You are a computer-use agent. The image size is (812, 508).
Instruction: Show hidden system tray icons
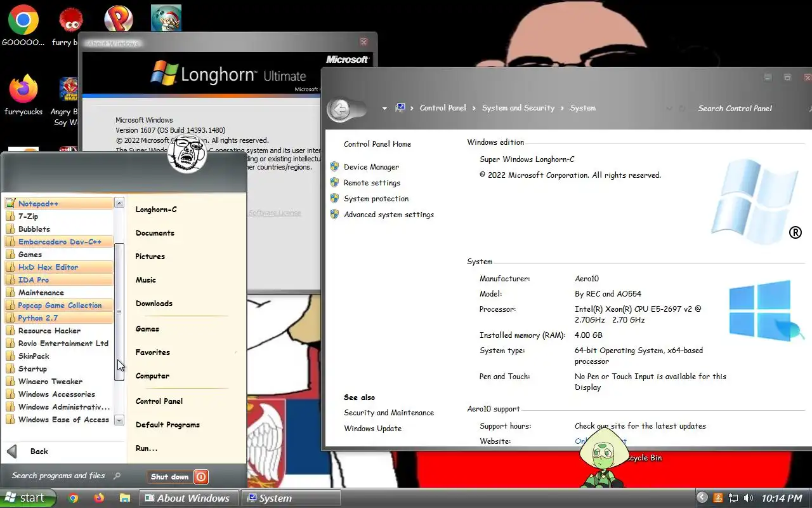[702, 498]
